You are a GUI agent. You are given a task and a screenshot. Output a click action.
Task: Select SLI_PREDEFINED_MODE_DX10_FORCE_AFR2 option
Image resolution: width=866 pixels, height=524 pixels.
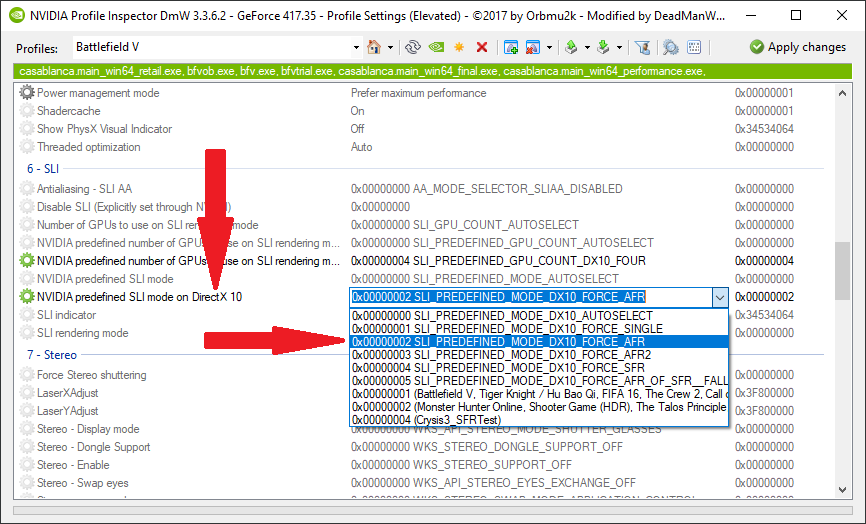coord(539,355)
